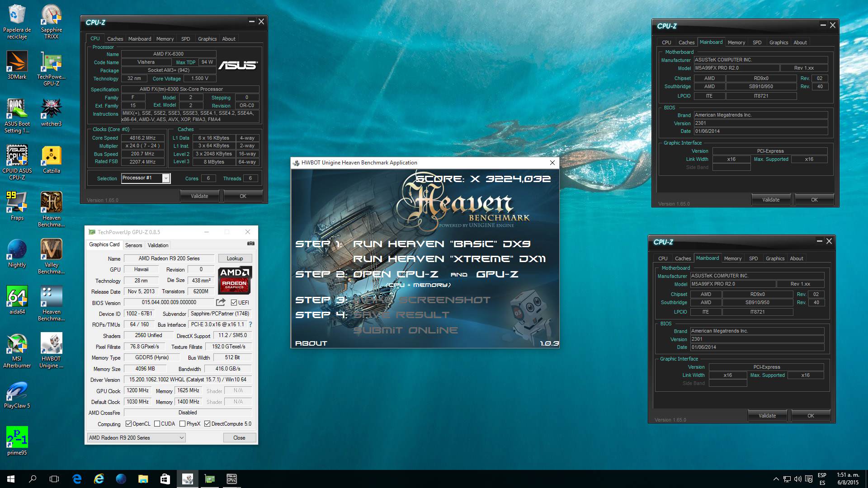Click Close button in GPU-Z
The width and height of the screenshot is (868, 488).
point(239,438)
